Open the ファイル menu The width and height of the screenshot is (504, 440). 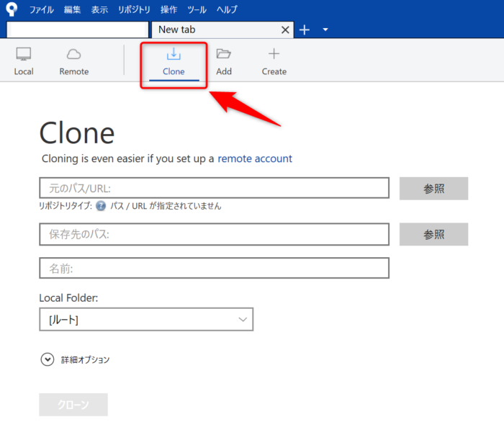(42, 10)
